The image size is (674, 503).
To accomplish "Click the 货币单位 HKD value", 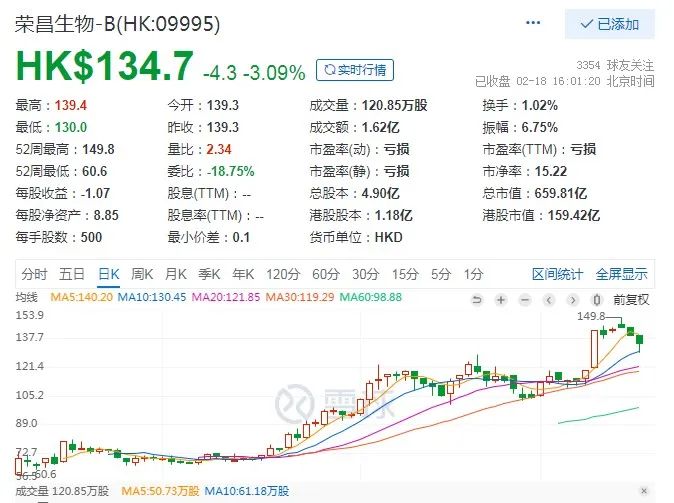I will point(389,237).
